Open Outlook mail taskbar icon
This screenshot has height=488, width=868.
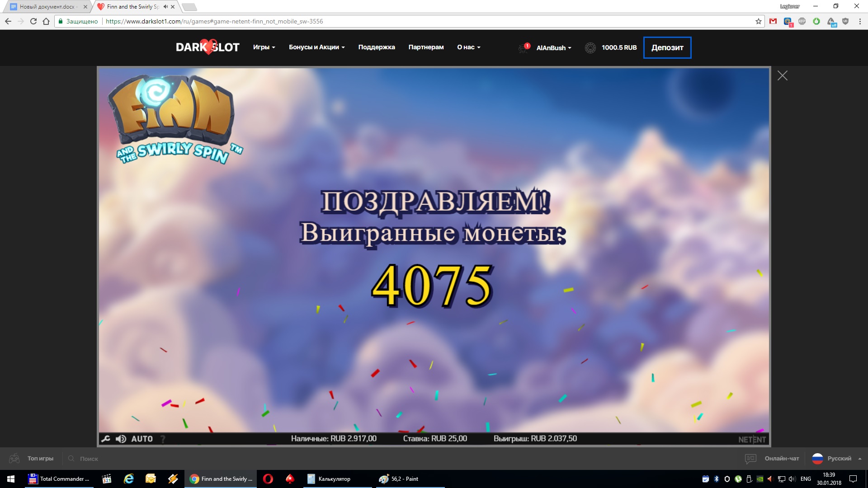(x=151, y=479)
